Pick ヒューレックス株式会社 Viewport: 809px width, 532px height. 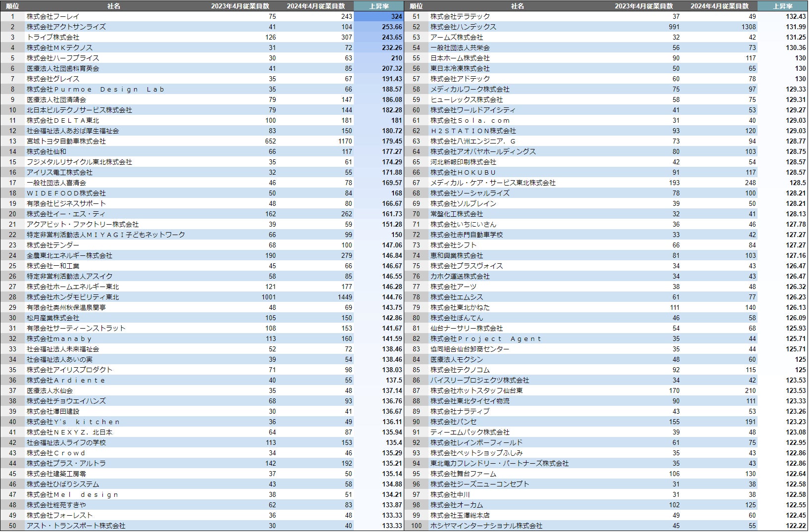point(467,99)
